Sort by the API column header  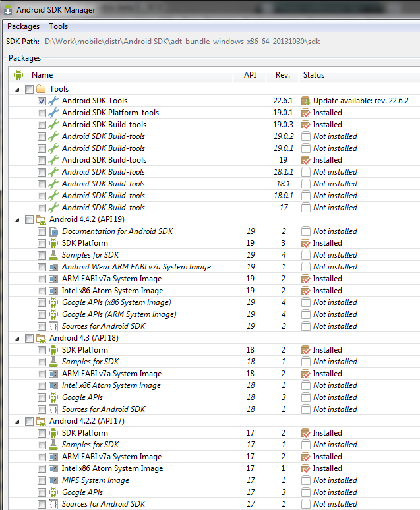pyautogui.click(x=250, y=75)
